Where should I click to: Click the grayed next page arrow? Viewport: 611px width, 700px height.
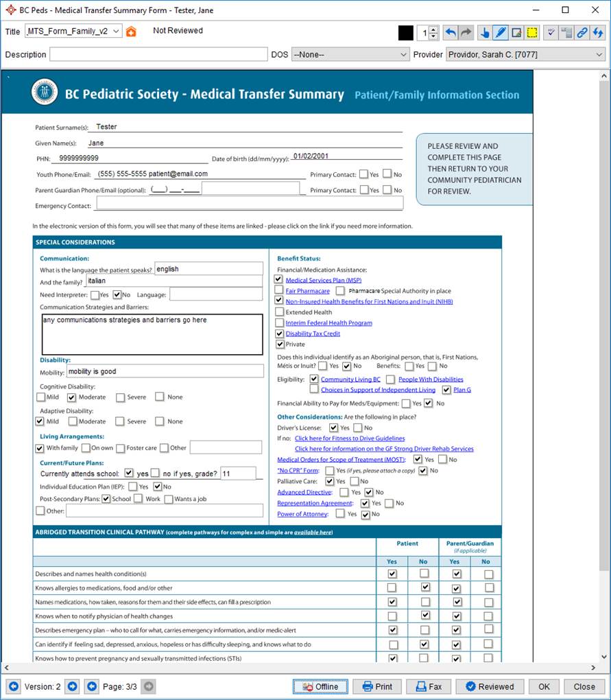click(149, 686)
